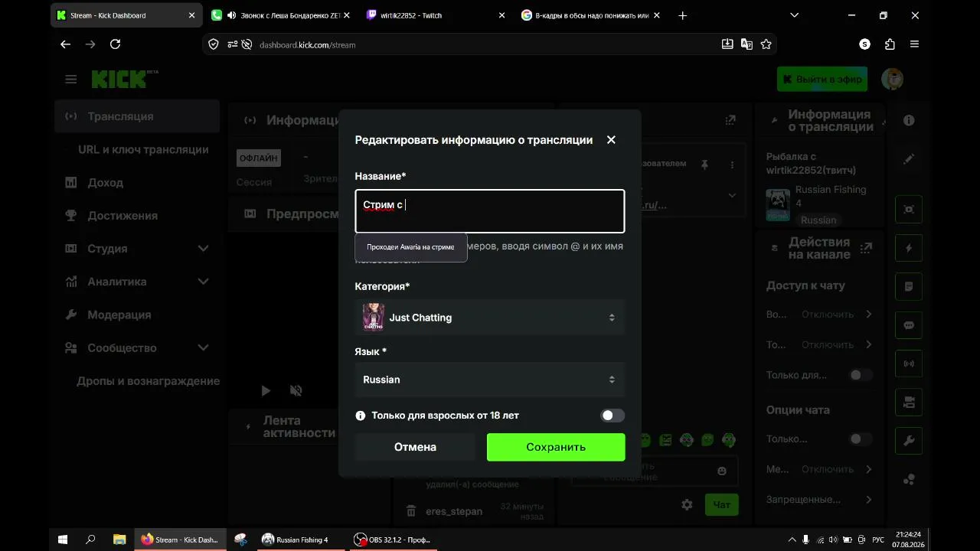Viewport: 980px width, 551px height.
Task: Select Трансляция in the sidebar
Action: pyautogui.click(x=137, y=116)
